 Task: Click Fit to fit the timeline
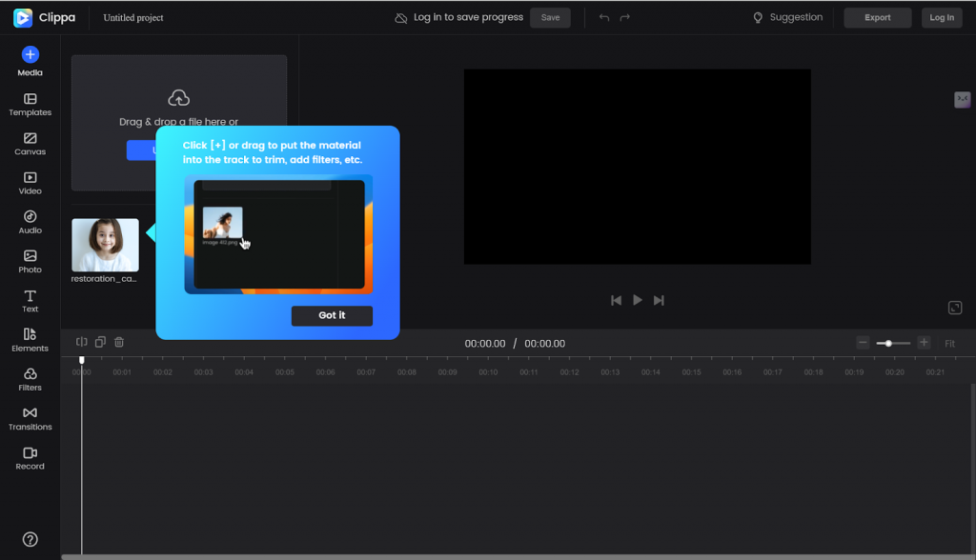pyautogui.click(x=950, y=344)
